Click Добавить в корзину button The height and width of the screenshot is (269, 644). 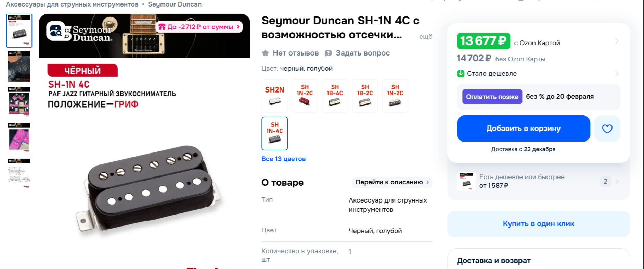click(524, 129)
